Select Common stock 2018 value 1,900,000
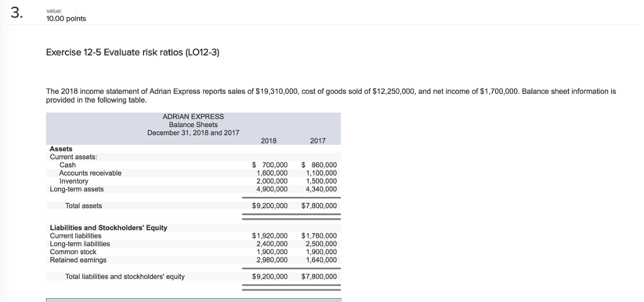Image resolution: width=644 pixels, height=302 pixels. pyautogui.click(x=272, y=252)
